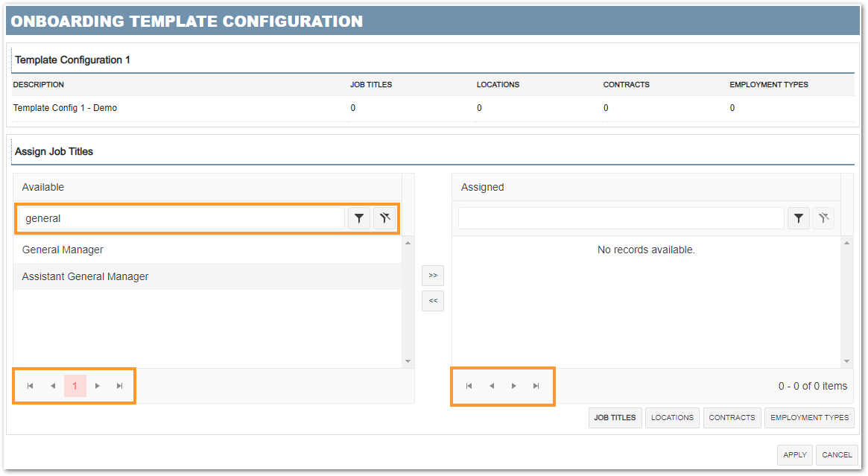Select Assistant General Manager job title

pos(86,276)
